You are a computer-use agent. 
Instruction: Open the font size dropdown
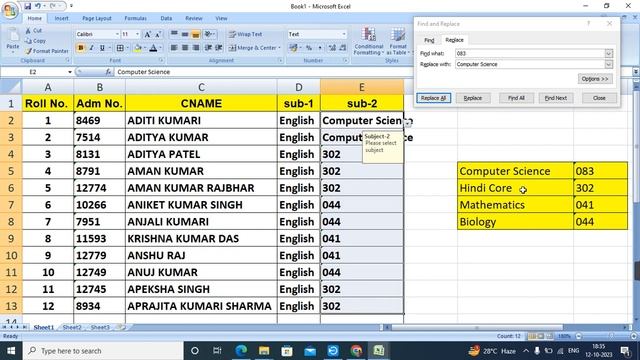pos(138,34)
